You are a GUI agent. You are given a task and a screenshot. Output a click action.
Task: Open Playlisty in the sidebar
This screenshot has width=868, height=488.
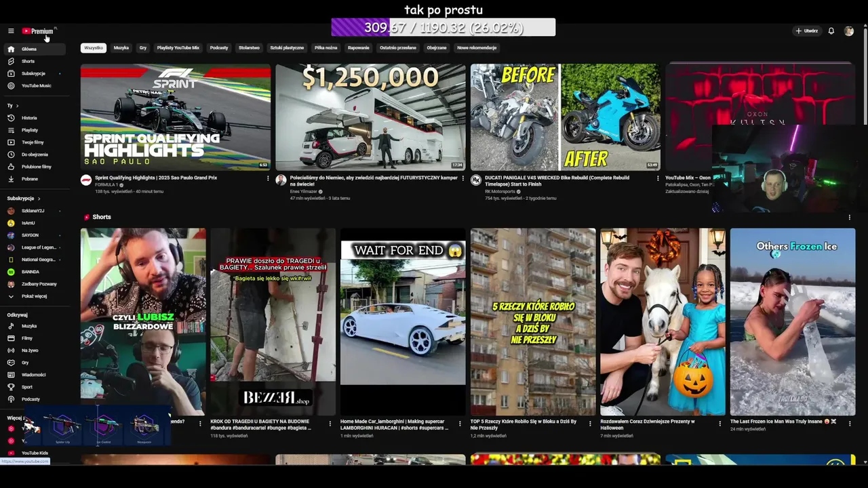coord(34,130)
